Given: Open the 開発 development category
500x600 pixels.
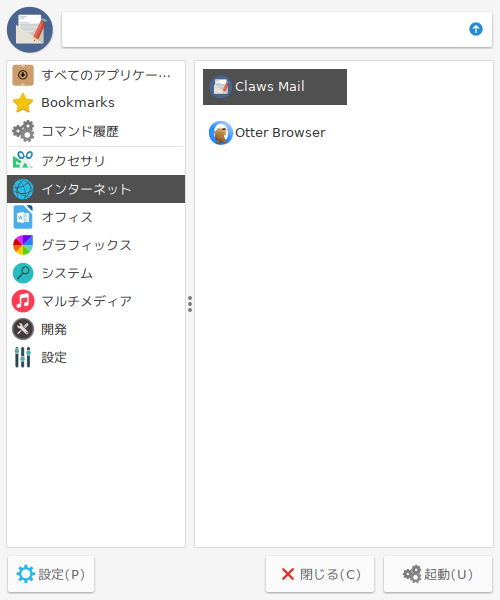Looking at the screenshot, I should tap(96, 329).
